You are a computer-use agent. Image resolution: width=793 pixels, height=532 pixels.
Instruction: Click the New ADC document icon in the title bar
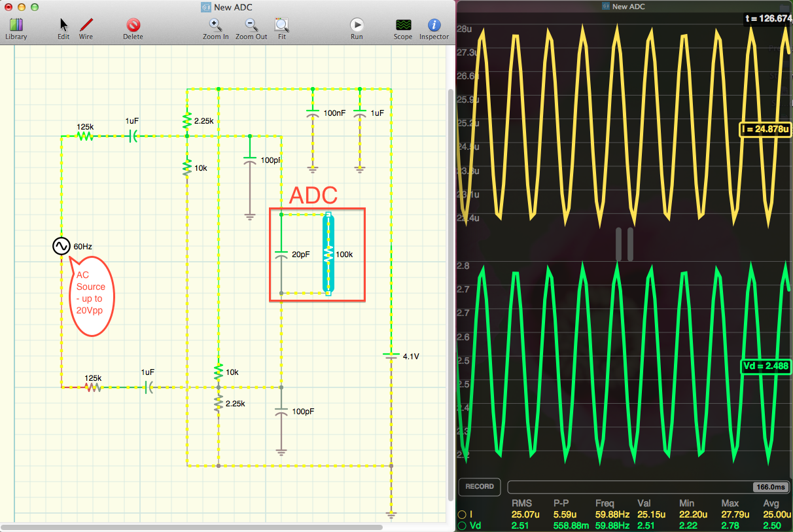click(205, 7)
